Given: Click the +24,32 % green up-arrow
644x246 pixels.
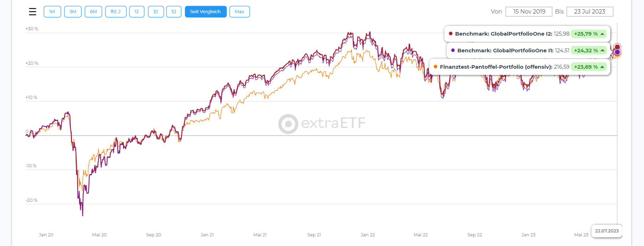Looking at the screenshot, I should pyautogui.click(x=602, y=51).
